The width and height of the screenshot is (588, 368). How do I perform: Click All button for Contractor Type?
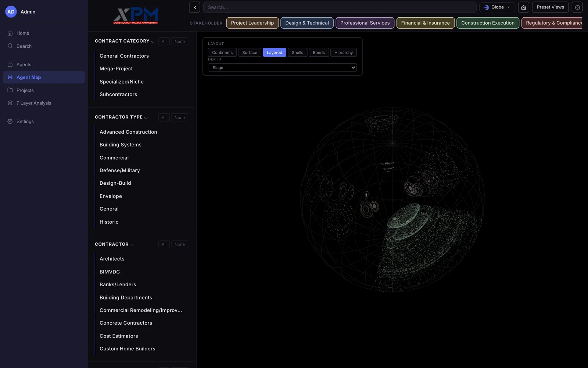[164, 118]
